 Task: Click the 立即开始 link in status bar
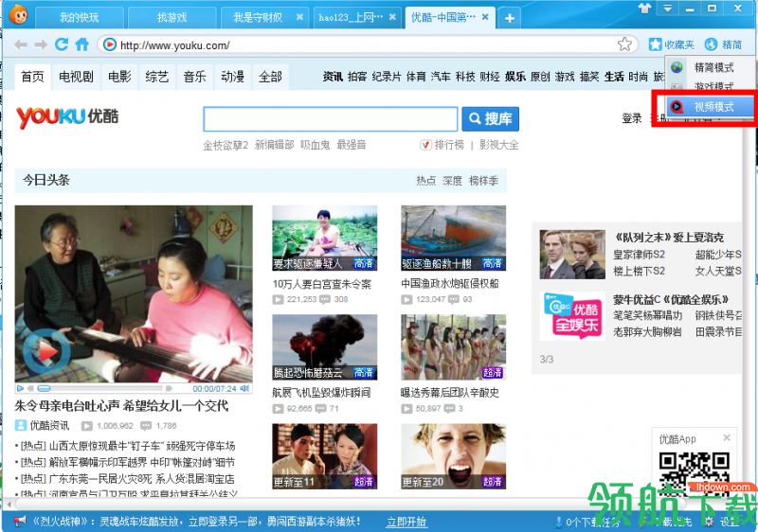pos(406,522)
